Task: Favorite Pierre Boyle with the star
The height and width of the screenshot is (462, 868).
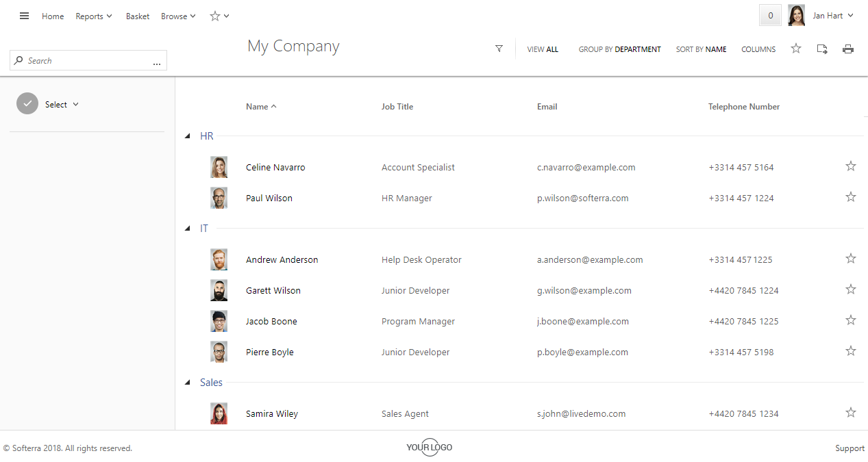Action: click(851, 350)
